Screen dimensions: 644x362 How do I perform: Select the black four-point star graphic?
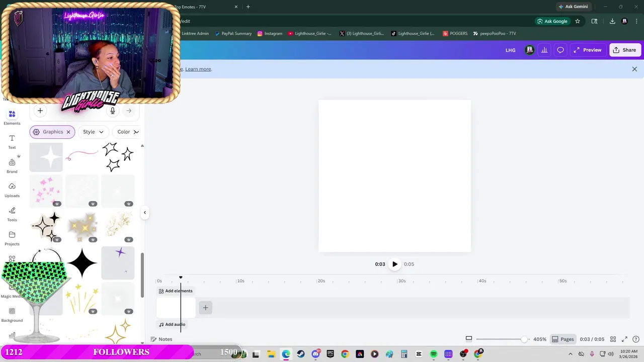(82, 262)
